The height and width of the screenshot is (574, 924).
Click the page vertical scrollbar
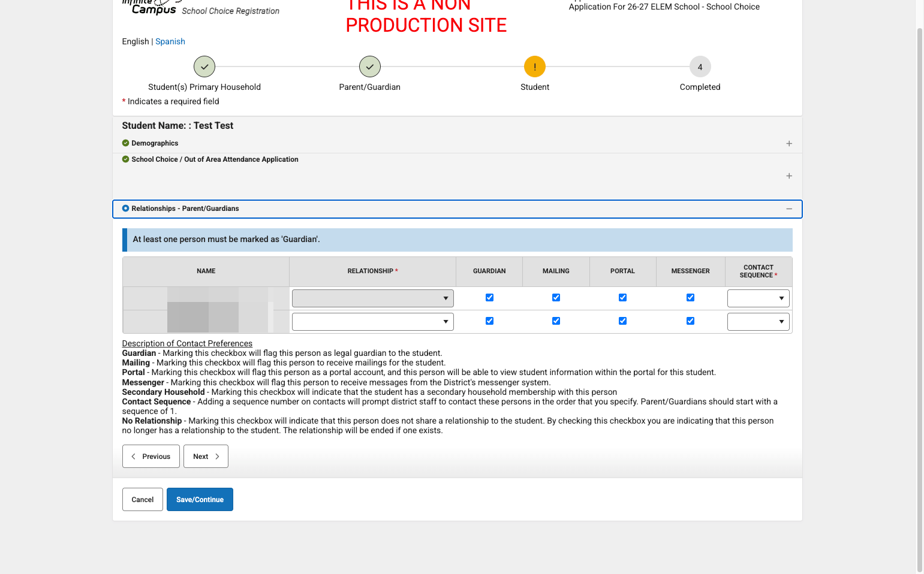click(x=920, y=300)
